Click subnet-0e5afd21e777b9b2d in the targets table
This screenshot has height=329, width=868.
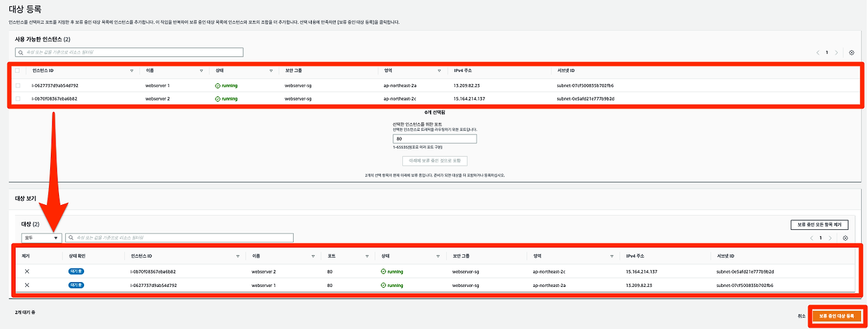point(745,271)
